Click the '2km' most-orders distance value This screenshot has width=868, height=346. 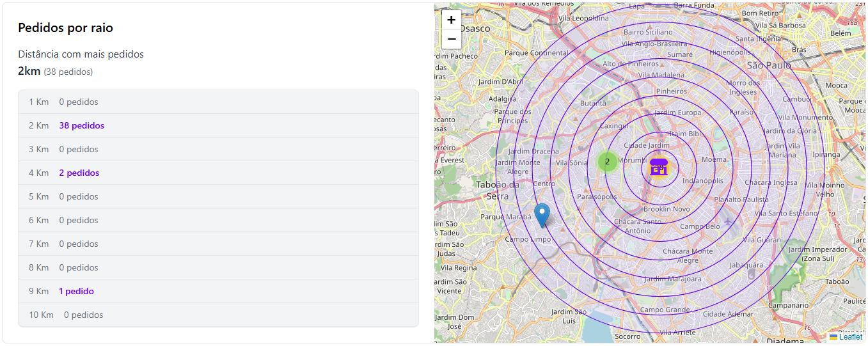pos(29,71)
